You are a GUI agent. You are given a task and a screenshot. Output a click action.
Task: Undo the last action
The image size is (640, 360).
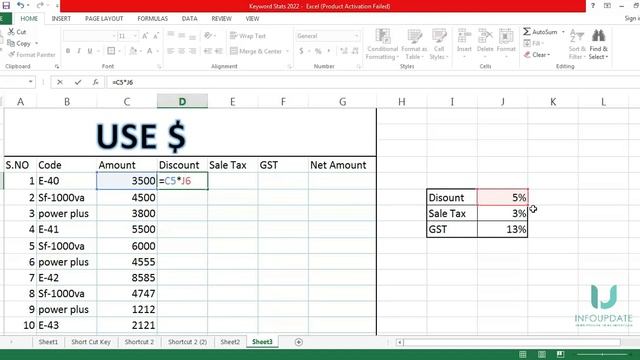[20, 5]
